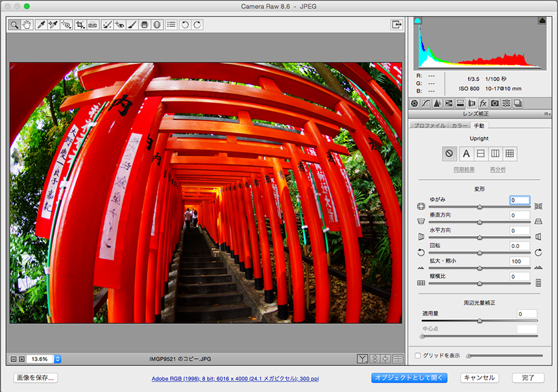
Task: Switch to the カラー tab
Action: pos(459,125)
